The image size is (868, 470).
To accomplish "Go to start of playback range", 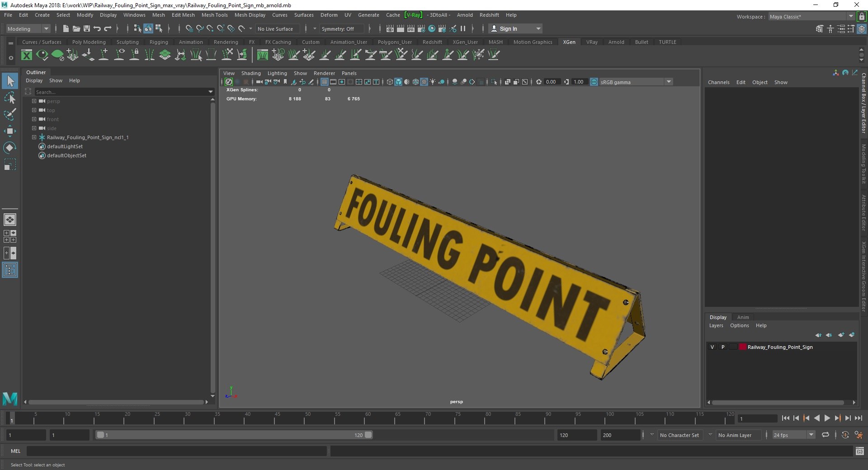I will 786,418.
